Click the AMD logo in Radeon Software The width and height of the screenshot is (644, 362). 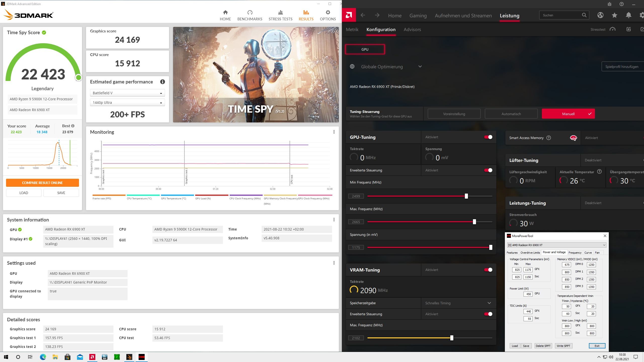349,15
